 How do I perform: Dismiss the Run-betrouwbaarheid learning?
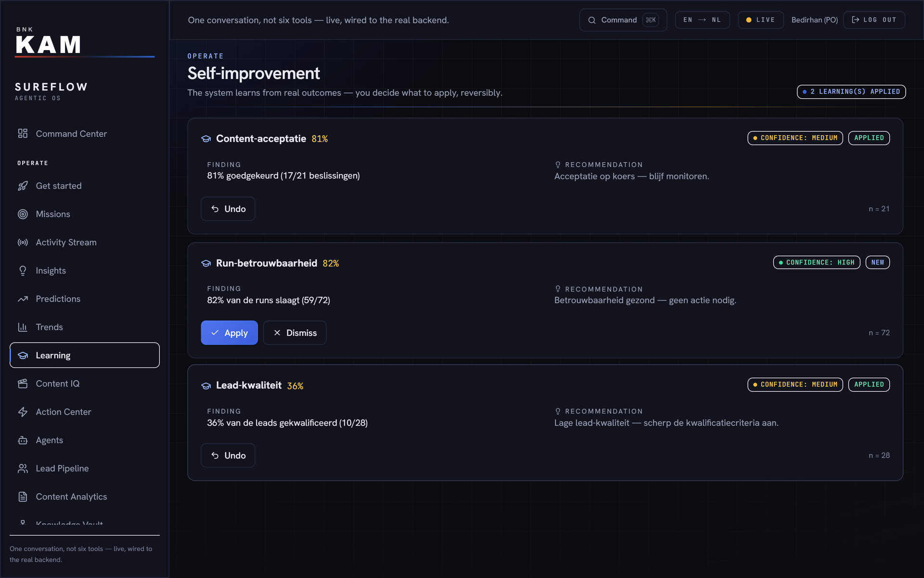click(295, 333)
